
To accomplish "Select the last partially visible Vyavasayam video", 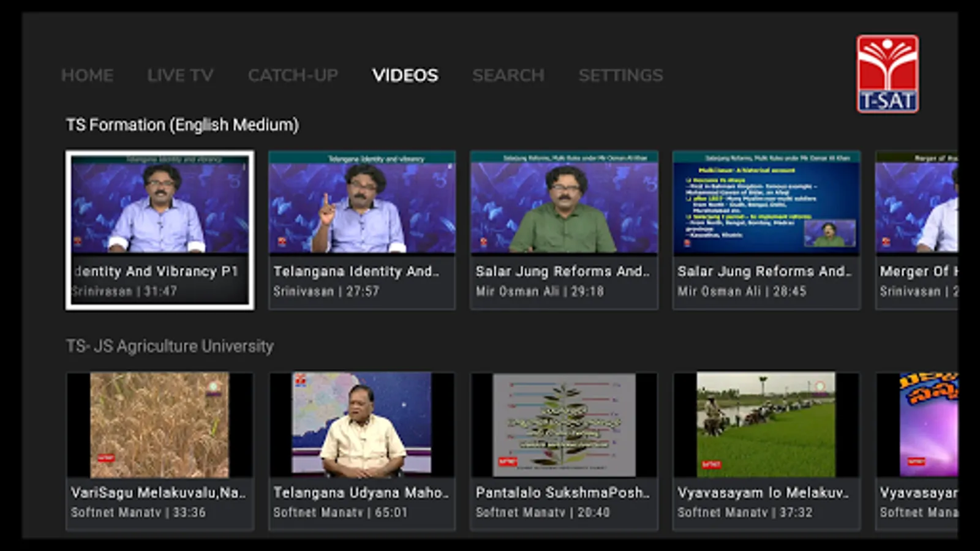I will (917, 450).
